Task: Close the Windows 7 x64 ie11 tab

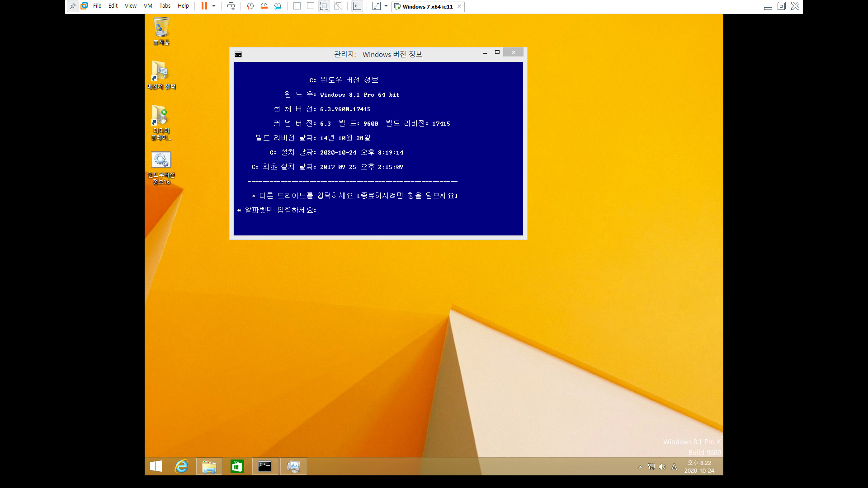Action: point(459,6)
